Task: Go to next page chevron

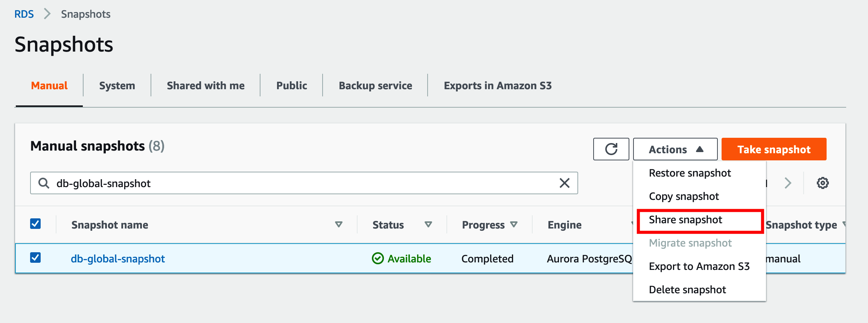Action: [x=788, y=183]
